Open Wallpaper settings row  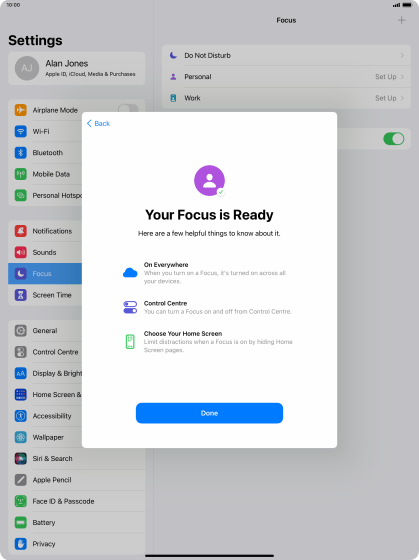[x=45, y=437]
